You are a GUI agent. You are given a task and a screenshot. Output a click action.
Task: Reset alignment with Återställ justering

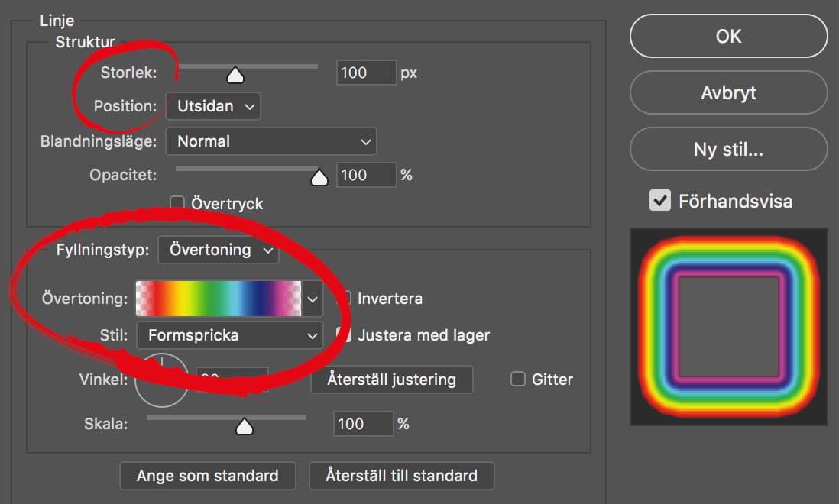point(392,380)
